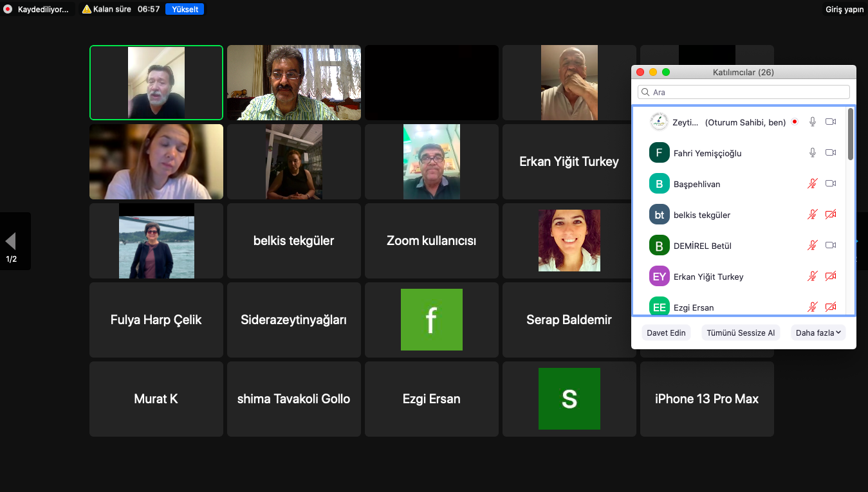Click Başpehlivan's muted microphone icon
Viewport: 868px width, 492px height.
pos(813,183)
